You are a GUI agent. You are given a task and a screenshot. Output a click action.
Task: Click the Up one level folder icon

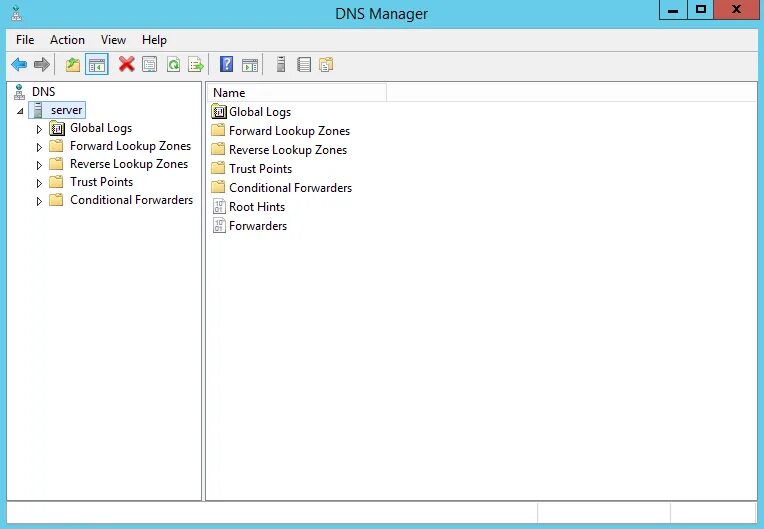(x=73, y=64)
